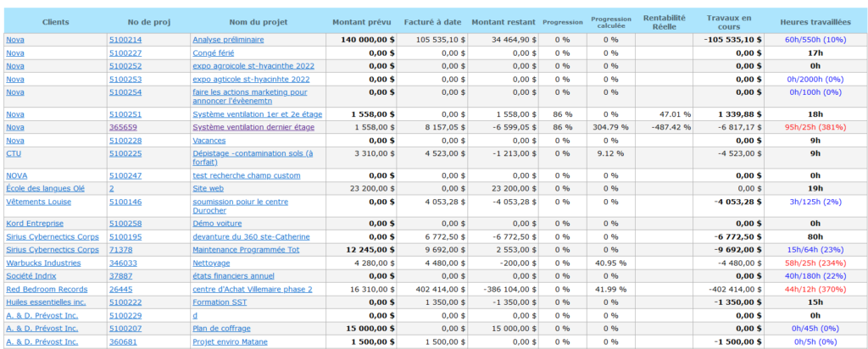Screen dimensions: 868x349
Task: Open Projet enviro Matane project link
Action: (x=230, y=342)
